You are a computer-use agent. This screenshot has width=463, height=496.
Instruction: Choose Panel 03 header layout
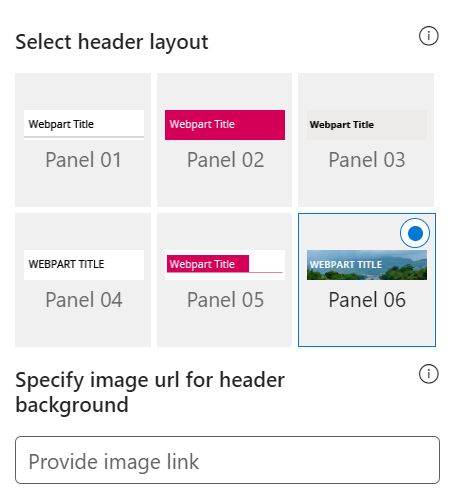366,140
